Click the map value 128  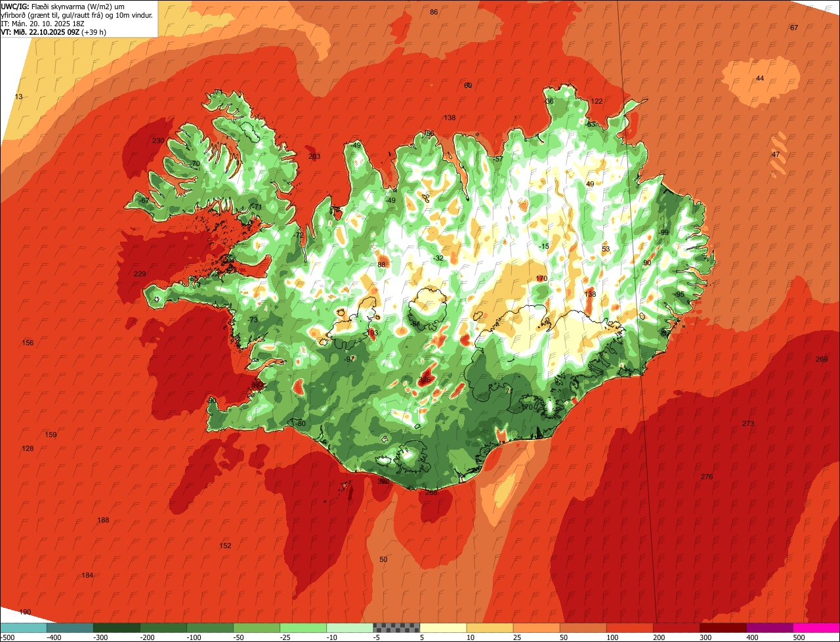coord(28,449)
